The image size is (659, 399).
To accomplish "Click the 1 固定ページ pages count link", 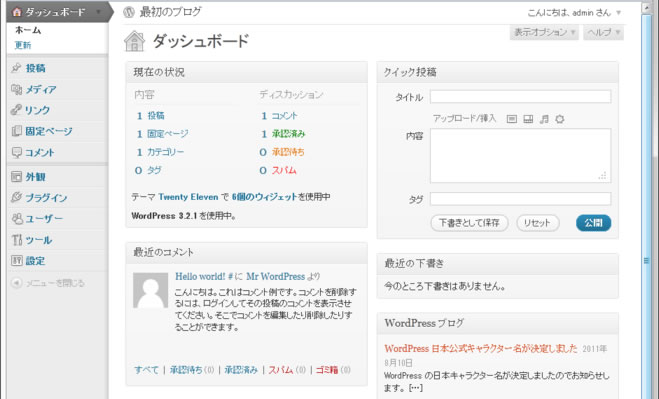I will [162, 134].
